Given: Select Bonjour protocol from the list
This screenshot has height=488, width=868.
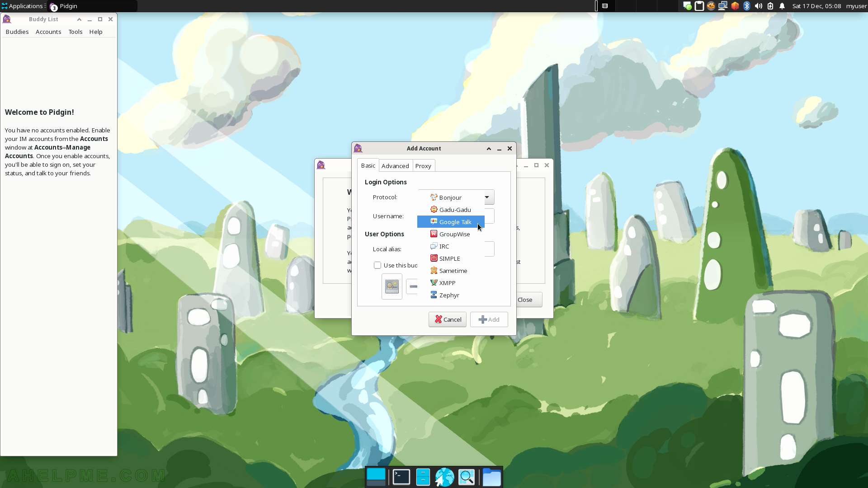Looking at the screenshot, I should (x=451, y=197).
